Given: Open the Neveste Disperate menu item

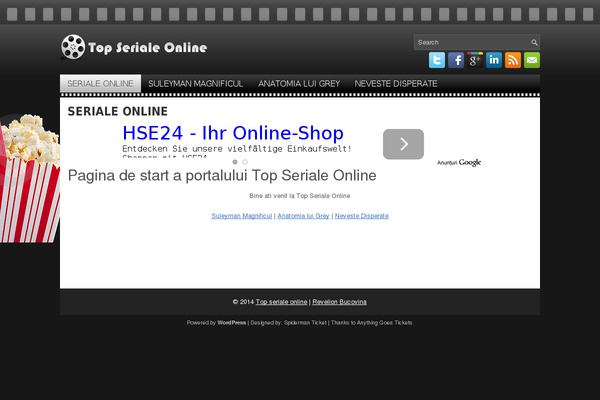Looking at the screenshot, I should point(396,83).
